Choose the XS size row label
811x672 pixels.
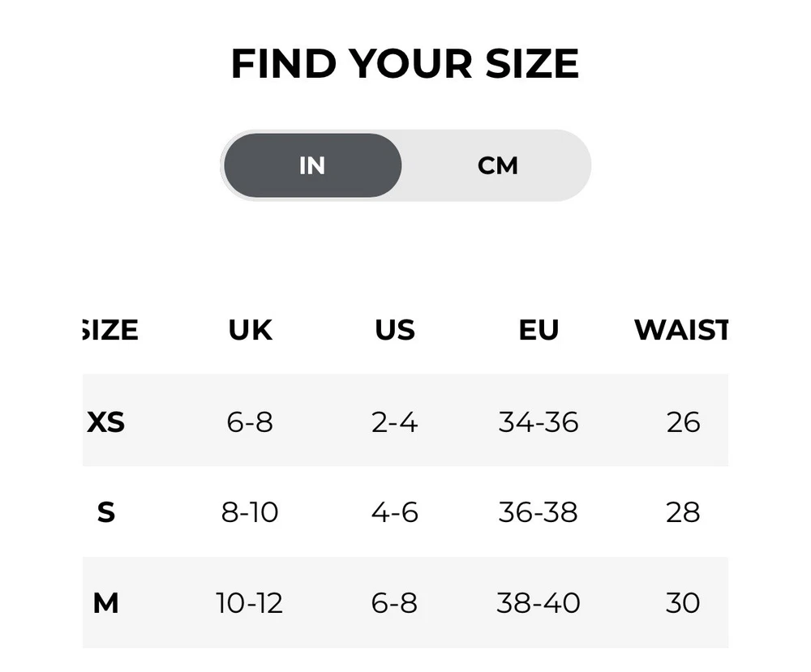tap(106, 422)
